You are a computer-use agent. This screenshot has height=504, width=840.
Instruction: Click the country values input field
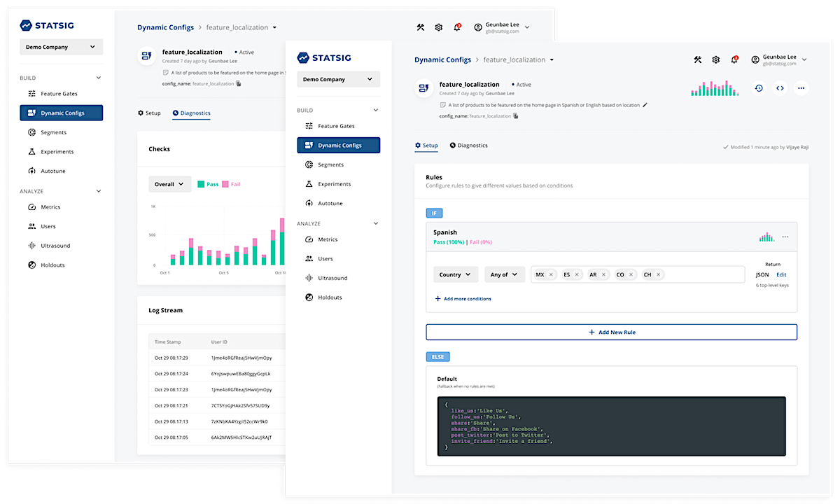point(637,274)
